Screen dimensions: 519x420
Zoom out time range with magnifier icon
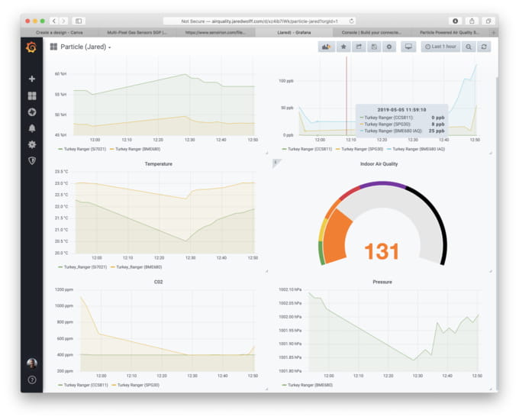(469, 47)
